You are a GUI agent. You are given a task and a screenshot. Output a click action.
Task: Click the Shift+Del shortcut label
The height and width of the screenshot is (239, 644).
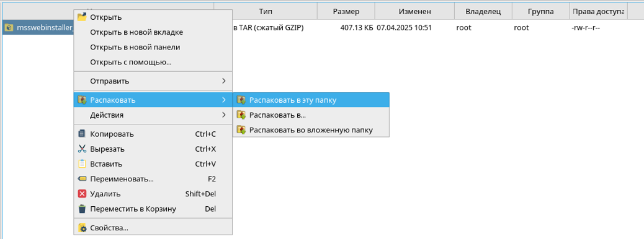pyautogui.click(x=200, y=194)
